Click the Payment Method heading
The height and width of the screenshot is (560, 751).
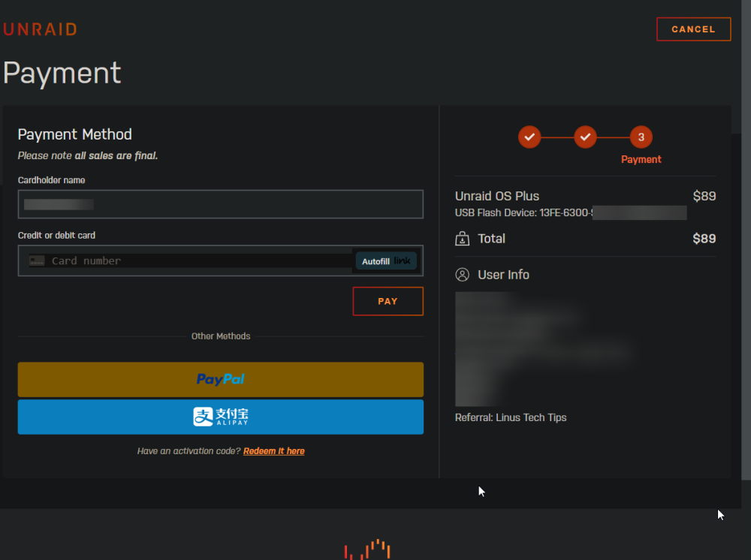[x=74, y=134]
